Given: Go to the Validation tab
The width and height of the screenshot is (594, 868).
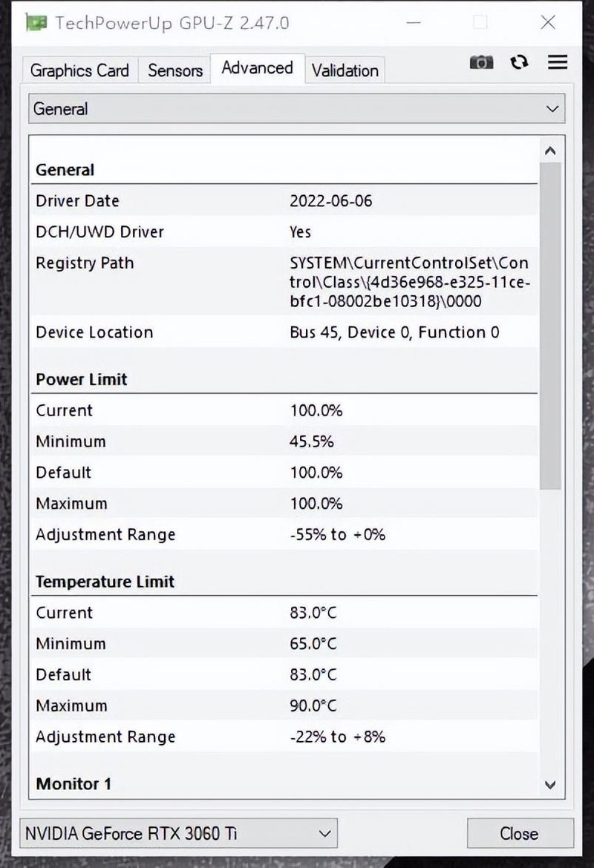Looking at the screenshot, I should pos(345,70).
